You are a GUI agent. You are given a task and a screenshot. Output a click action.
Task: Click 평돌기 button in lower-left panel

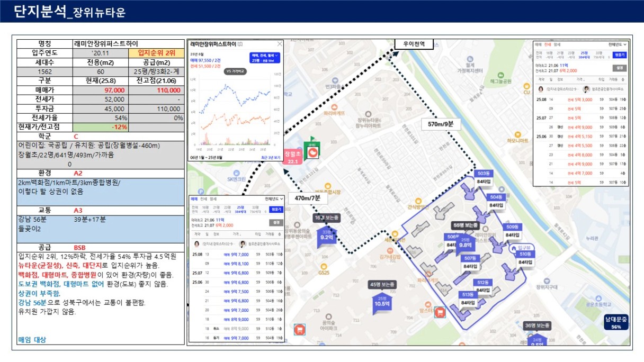[x=276, y=210]
